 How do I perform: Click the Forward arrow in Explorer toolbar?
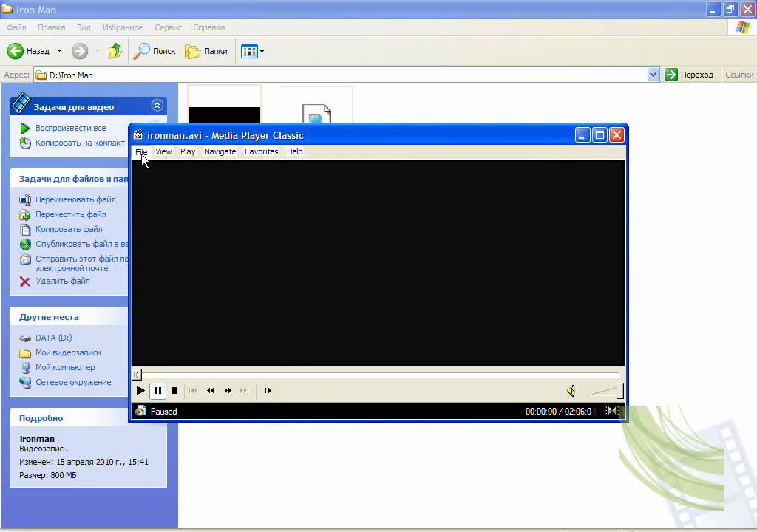[80, 51]
